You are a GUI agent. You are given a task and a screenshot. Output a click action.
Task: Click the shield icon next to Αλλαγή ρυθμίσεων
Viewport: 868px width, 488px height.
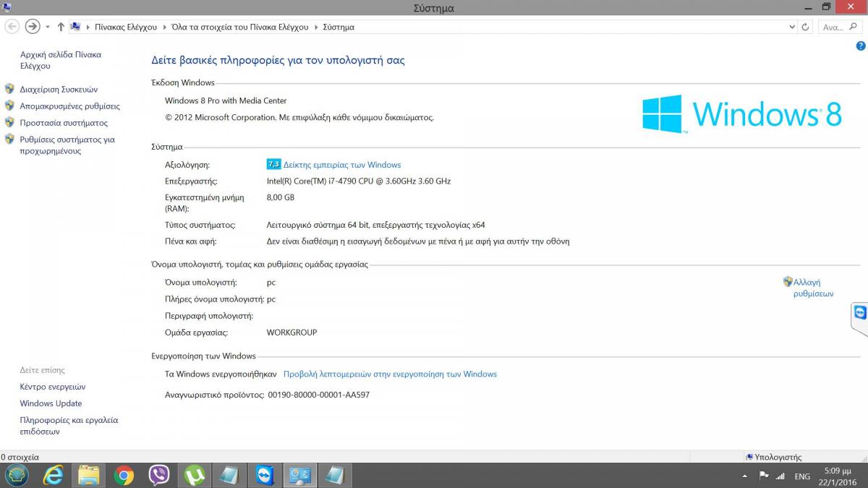pos(788,281)
